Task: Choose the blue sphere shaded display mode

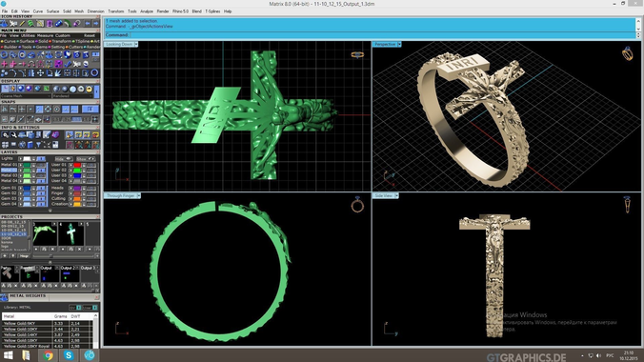Action: point(21,89)
